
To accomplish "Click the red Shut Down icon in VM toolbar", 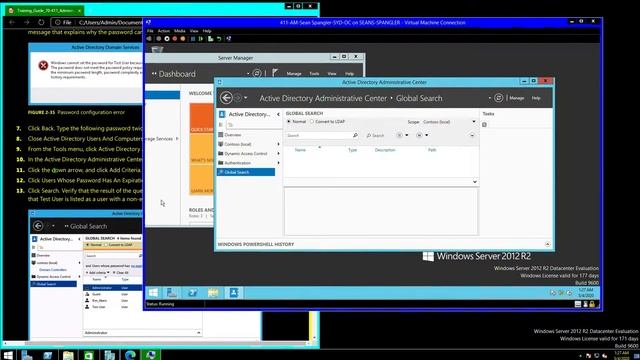I will tap(175, 39).
